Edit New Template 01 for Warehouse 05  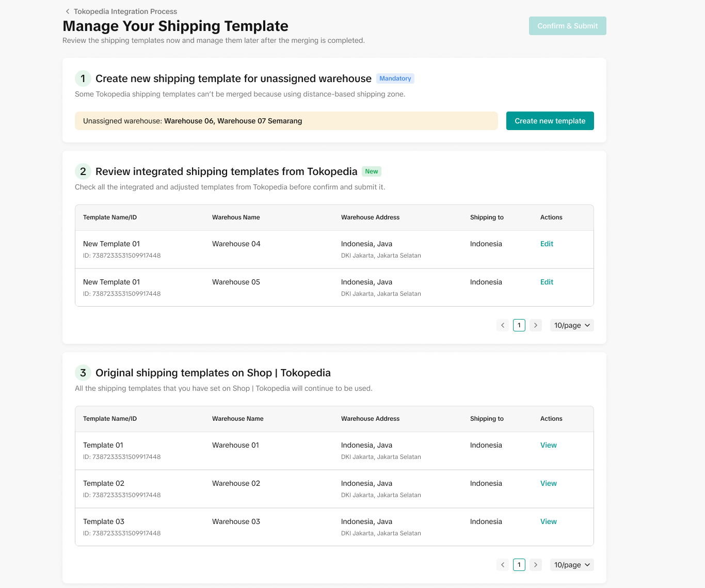(547, 282)
